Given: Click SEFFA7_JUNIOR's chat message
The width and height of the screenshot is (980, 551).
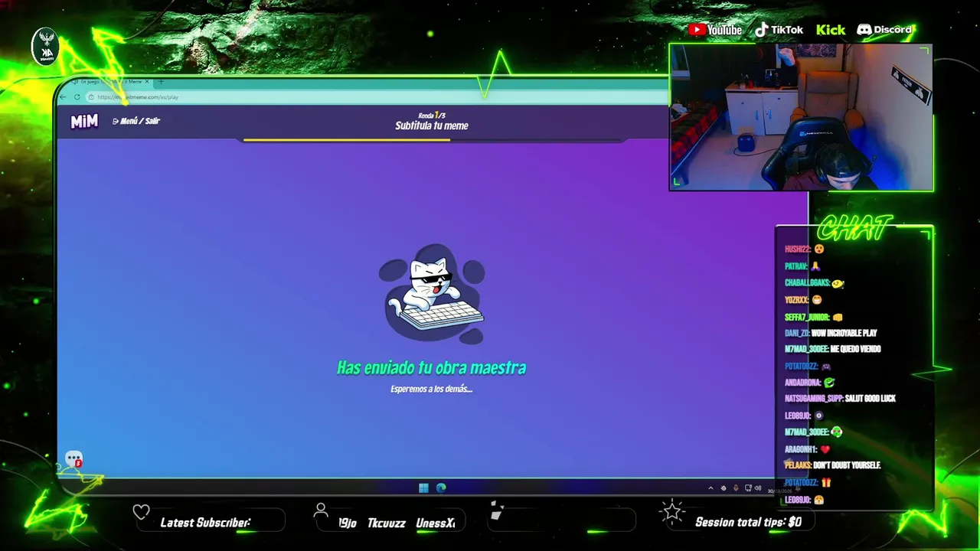Looking at the screenshot, I should point(814,317).
